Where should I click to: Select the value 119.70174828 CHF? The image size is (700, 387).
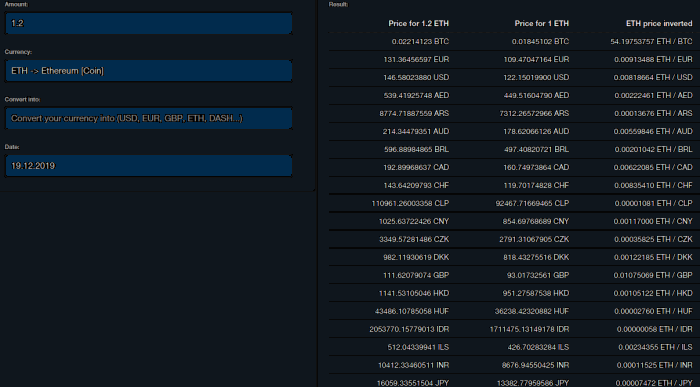click(536, 185)
